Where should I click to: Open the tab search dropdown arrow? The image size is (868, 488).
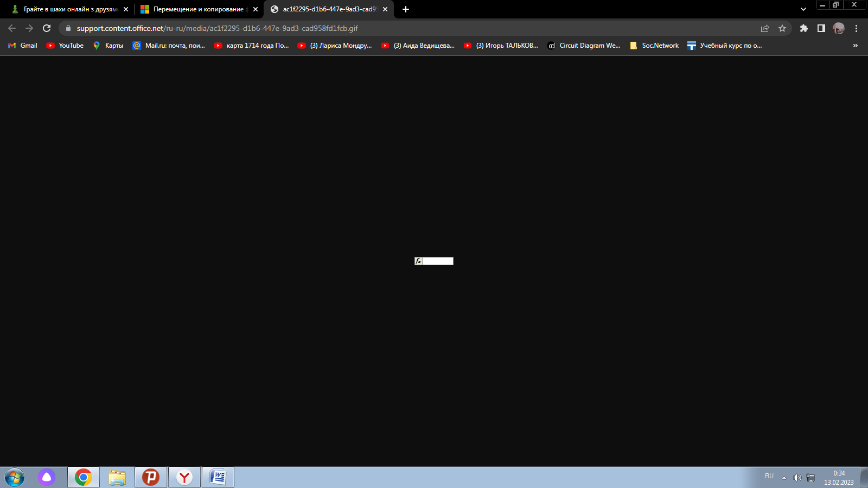[803, 9]
